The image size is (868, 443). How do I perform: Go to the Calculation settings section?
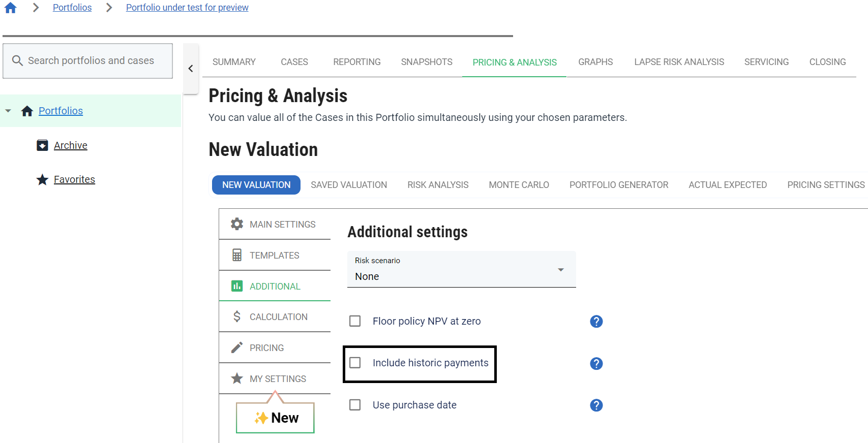point(278,317)
